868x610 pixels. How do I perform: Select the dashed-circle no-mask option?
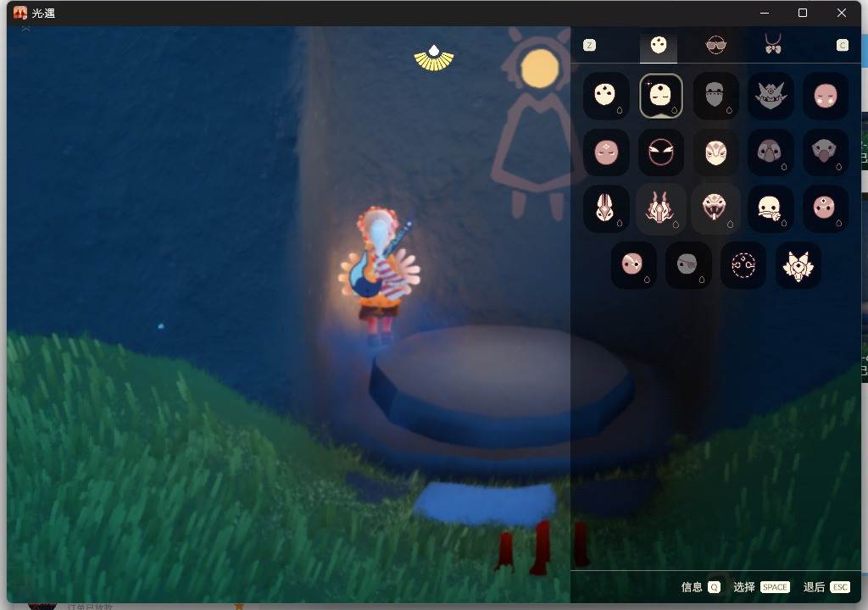tap(743, 264)
